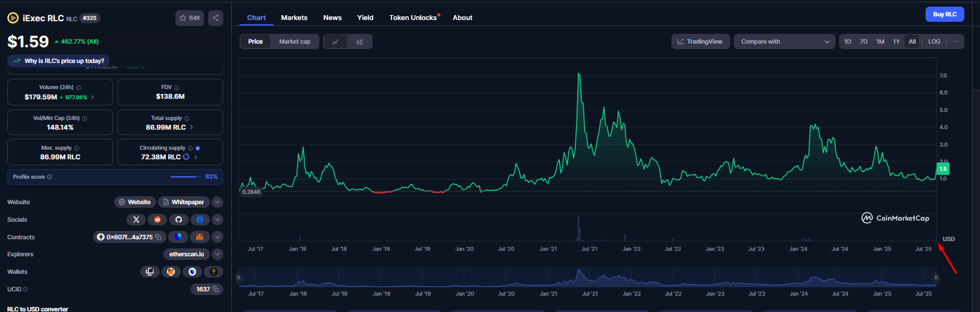980x312 pixels.
Task: Expand Total supply details chevron
Action: click(x=192, y=127)
